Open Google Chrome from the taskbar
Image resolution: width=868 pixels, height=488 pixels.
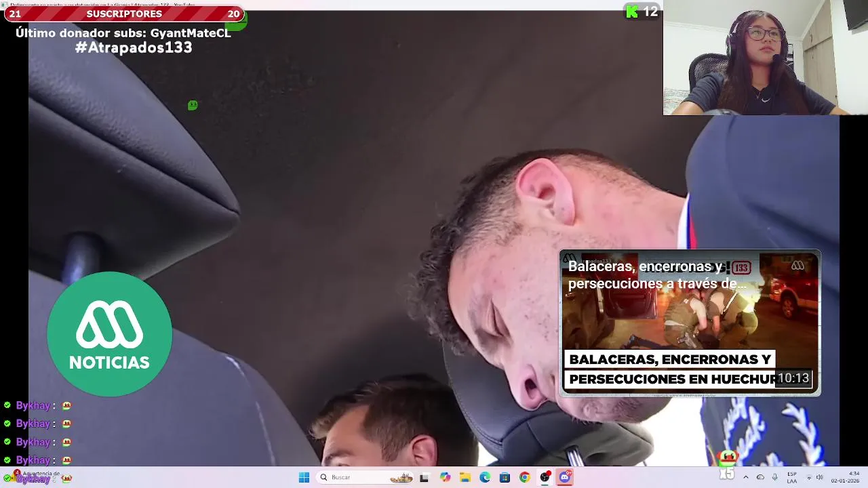pyautogui.click(x=525, y=477)
